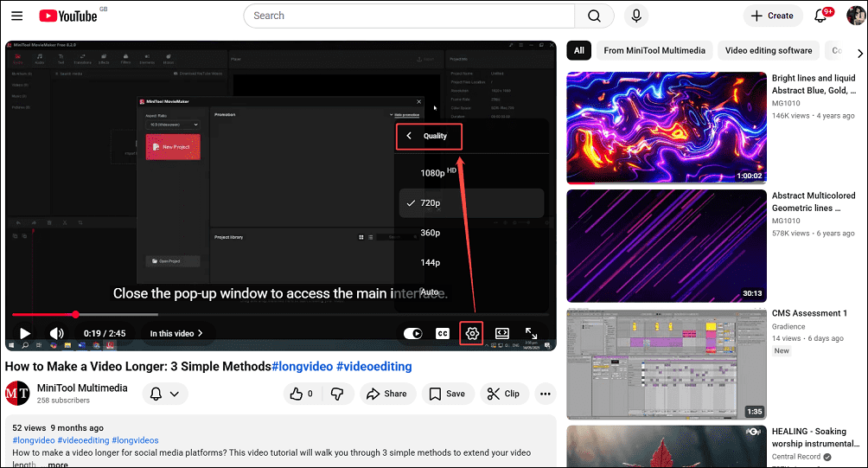Select 720p quality option
Viewport: 868px width, 468px height.
tap(471, 202)
